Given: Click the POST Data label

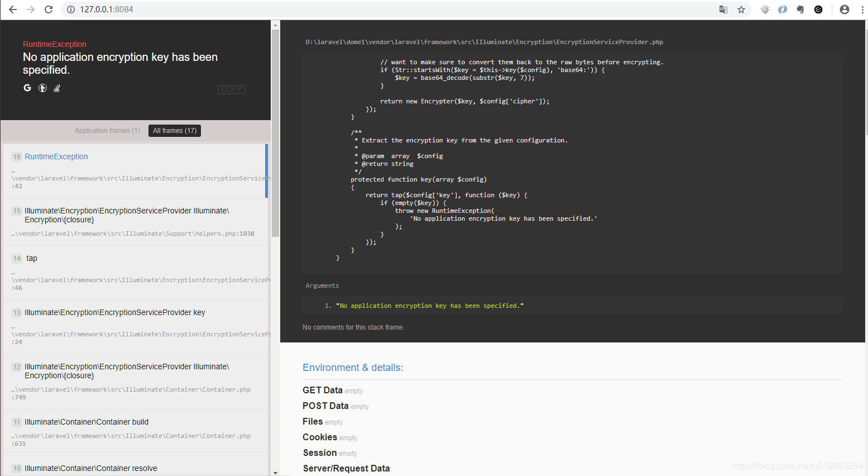Looking at the screenshot, I should point(325,406).
